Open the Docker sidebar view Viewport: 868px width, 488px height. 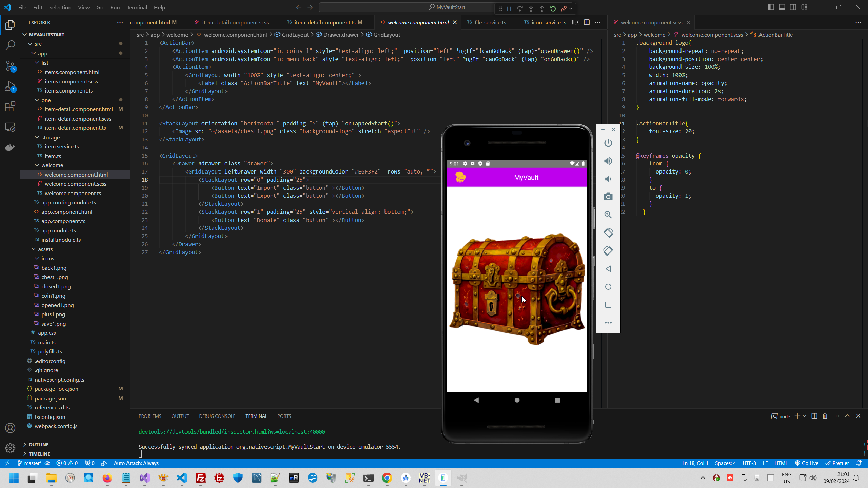[10, 147]
